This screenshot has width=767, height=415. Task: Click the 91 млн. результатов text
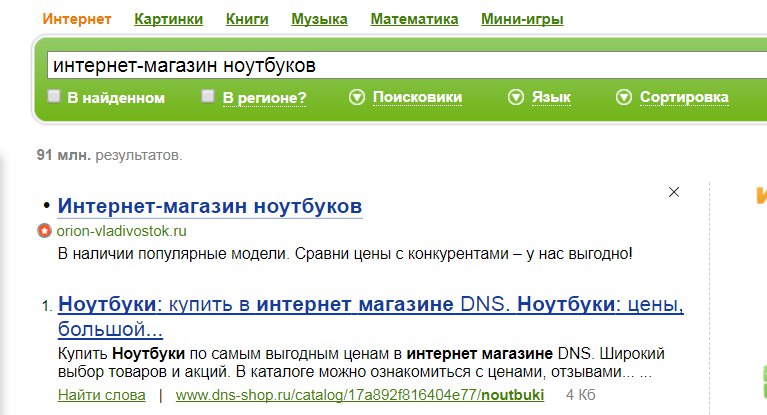pos(110,155)
